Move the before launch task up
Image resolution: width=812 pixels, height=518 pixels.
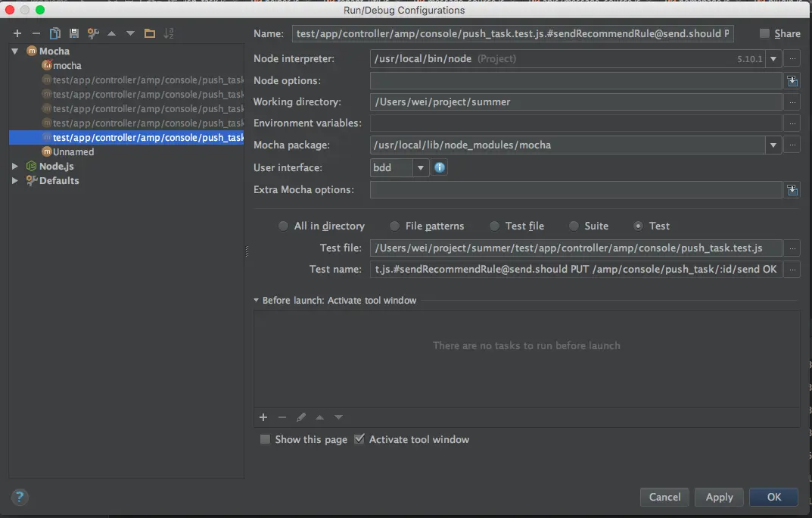pos(319,417)
